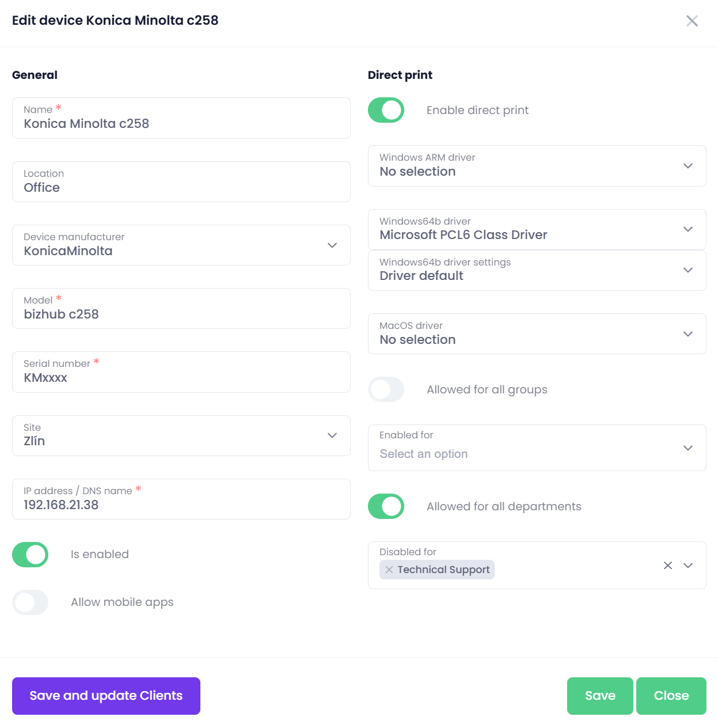Click the green Close button

(x=671, y=696)
